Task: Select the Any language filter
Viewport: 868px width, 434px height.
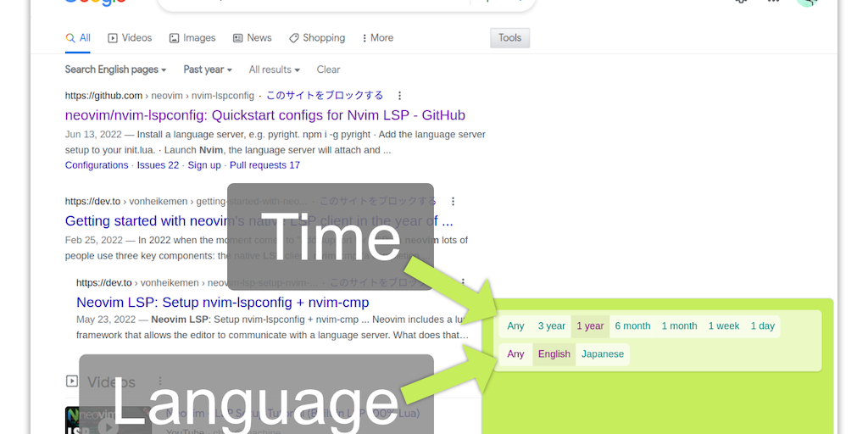Action: tap(515, 354)
